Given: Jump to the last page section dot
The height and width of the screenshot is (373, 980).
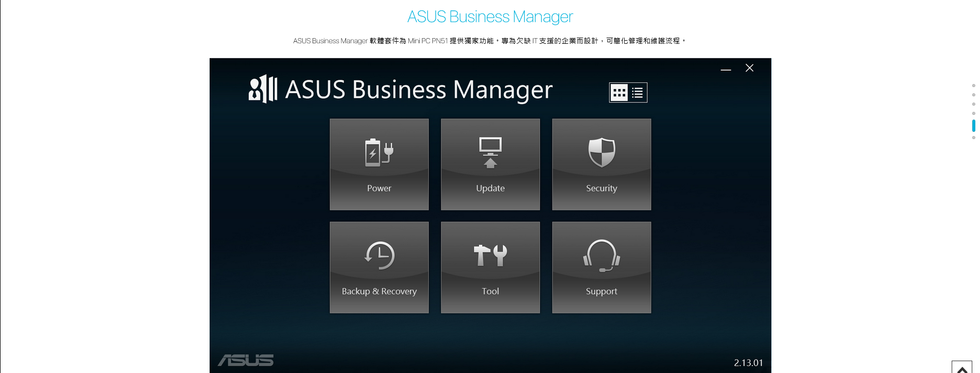Looking at the screenshot, I should coord(973,138).
